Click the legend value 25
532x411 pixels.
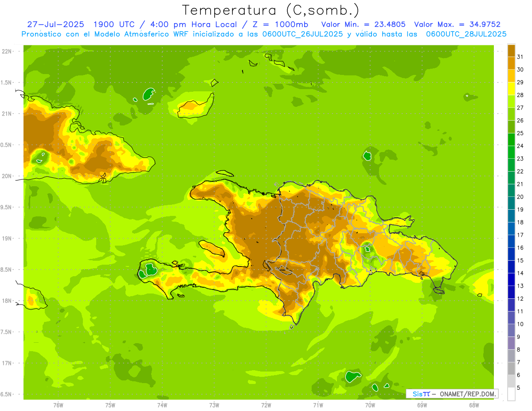point(520,133)
